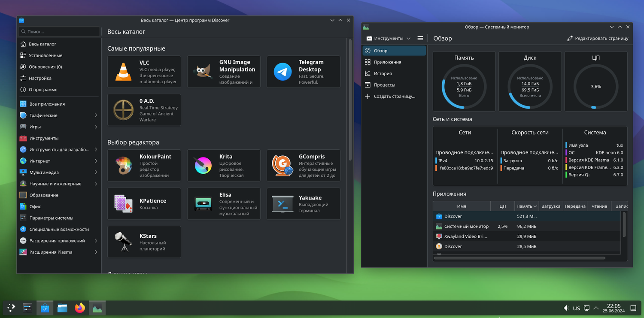
Task: Click the Чтение column header
Action: (599, 206)
